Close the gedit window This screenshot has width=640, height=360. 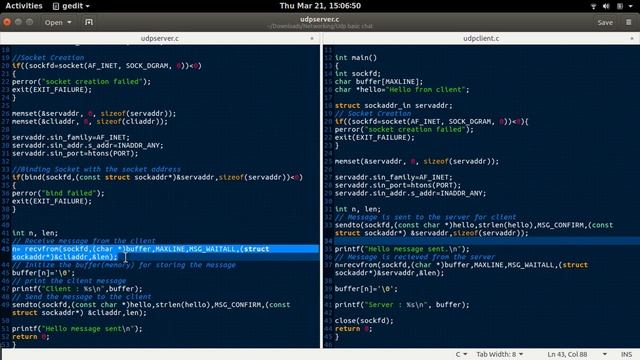click(x=7, y=22)
